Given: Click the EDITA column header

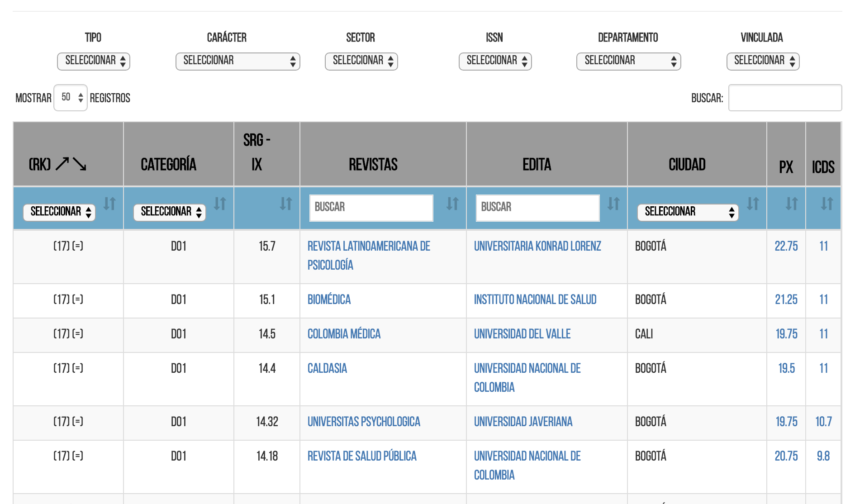Looking at the screenshot, I should pos(537,165).
